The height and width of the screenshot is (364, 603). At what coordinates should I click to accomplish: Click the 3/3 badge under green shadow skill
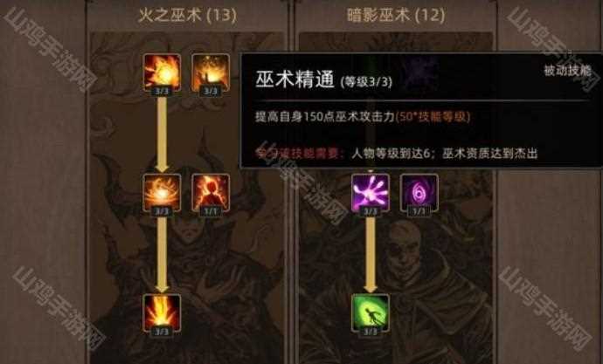tap(371, 332)
